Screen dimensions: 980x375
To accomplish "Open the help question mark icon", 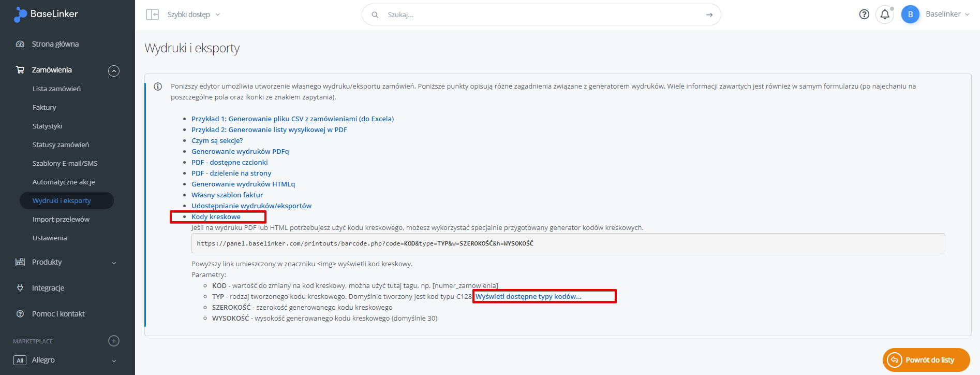I will 864,14.
